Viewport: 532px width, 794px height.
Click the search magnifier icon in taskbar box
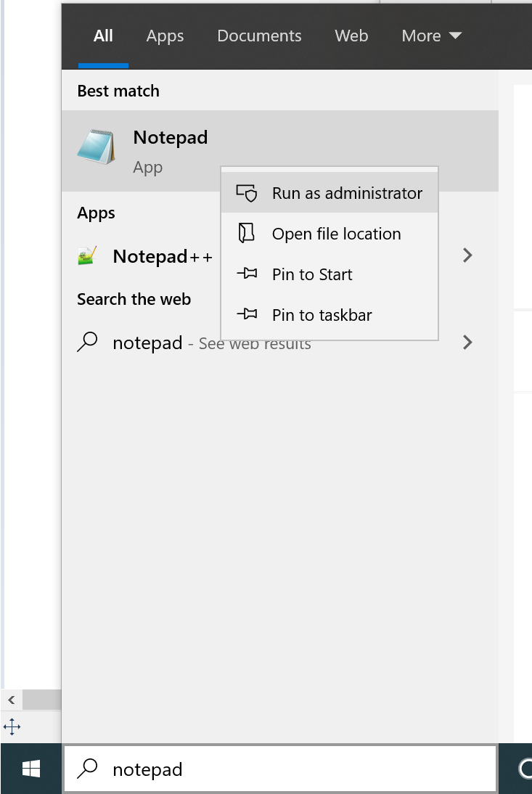(88, 769)
